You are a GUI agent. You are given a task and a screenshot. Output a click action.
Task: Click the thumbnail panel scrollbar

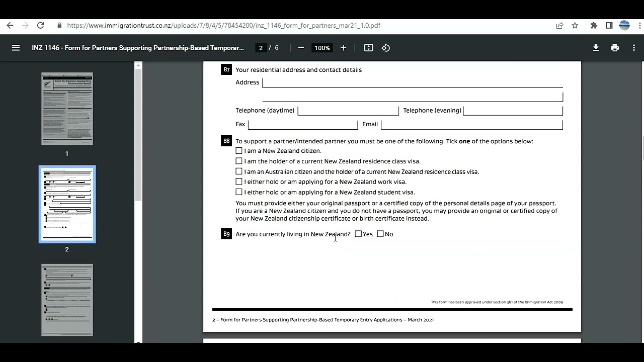point(138,136)
